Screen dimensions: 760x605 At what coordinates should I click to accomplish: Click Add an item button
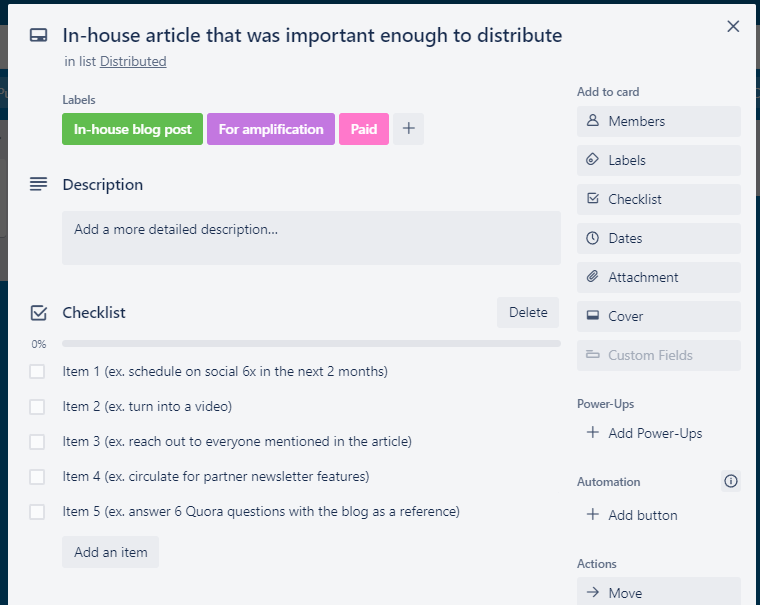(x=111, y=552)
